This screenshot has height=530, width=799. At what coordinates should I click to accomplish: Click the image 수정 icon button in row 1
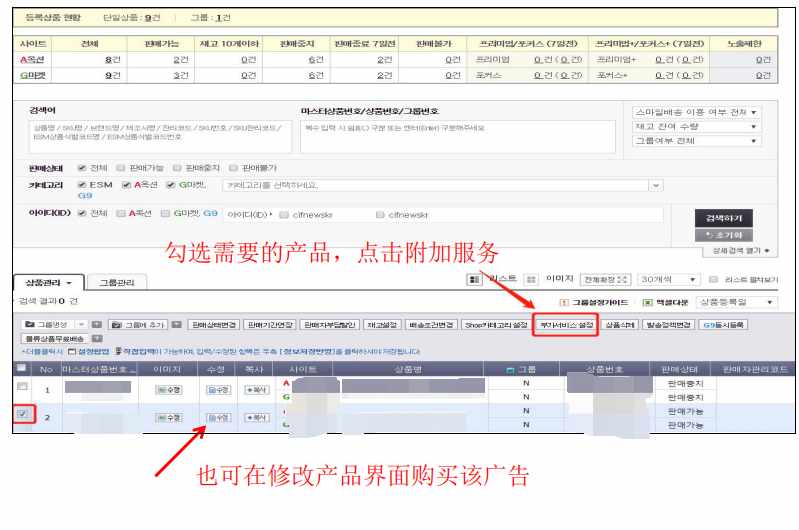168,390
